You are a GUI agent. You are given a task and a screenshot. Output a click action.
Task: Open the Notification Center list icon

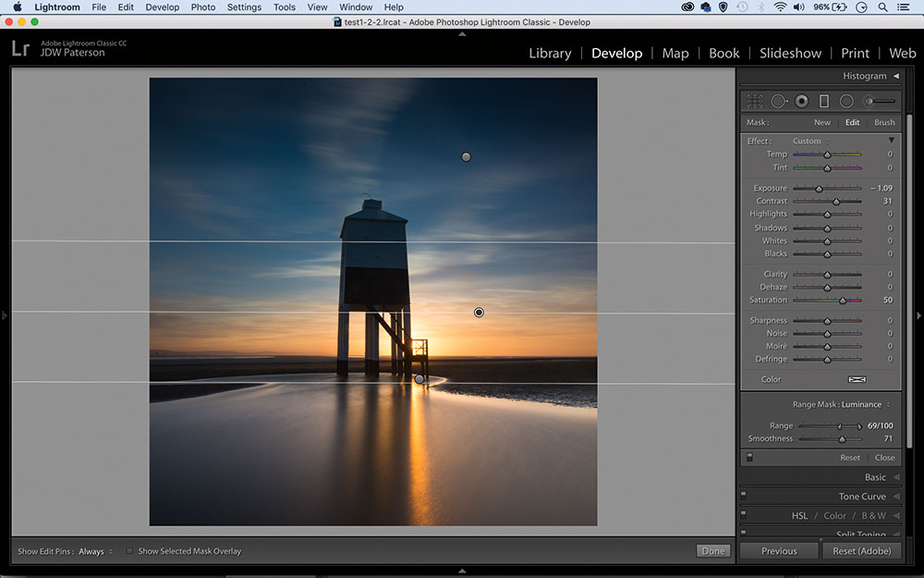(903, 7)
